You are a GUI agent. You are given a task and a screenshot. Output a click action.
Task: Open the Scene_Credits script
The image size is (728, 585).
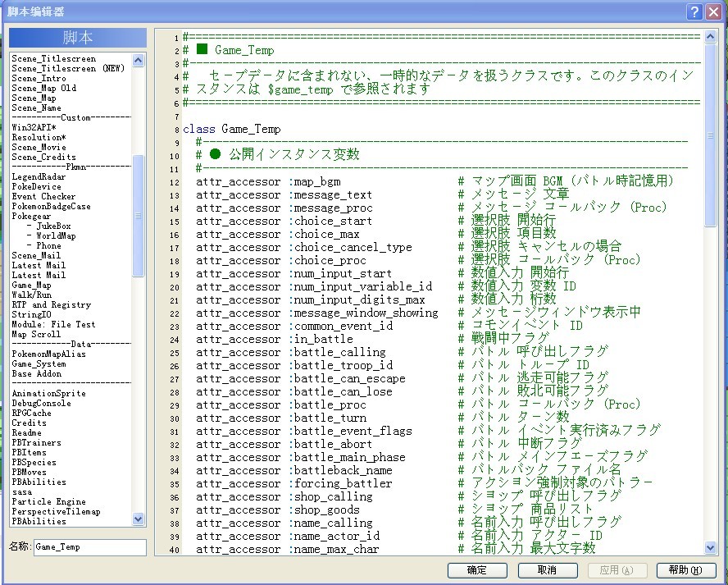43,157
